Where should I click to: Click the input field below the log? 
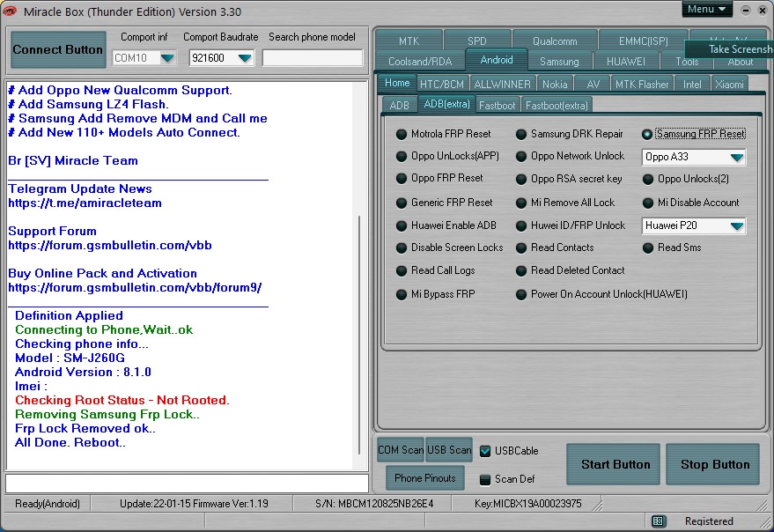tap(187, 483)
